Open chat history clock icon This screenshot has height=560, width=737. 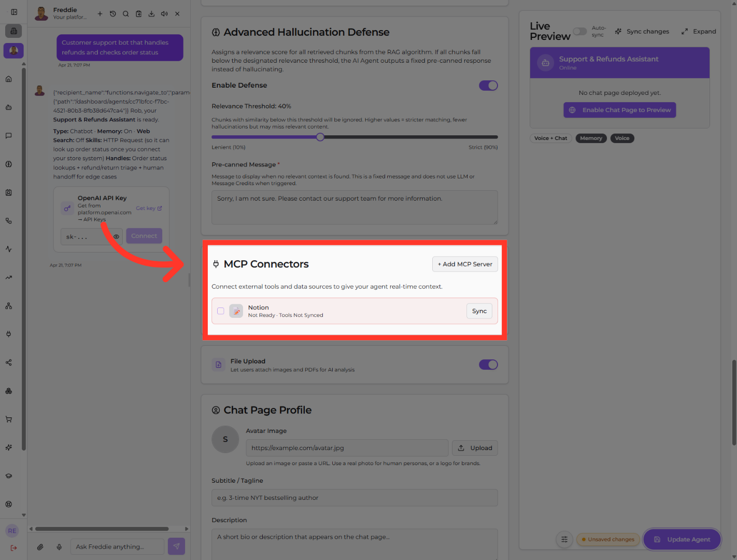pyautogui.click(x=113, y=14)
